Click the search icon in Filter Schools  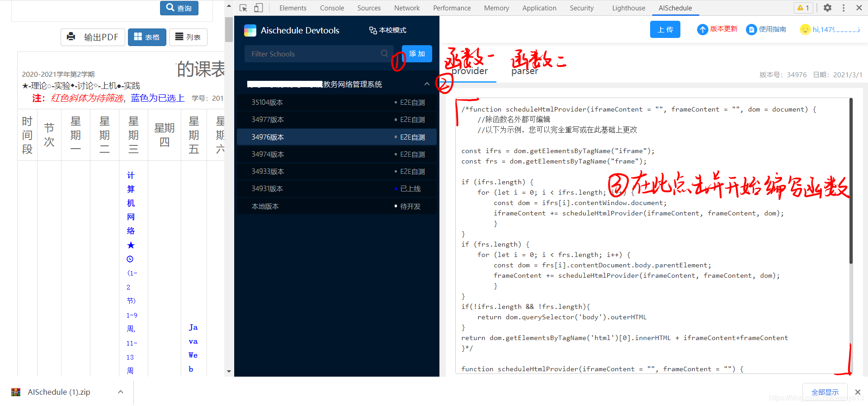tap(384, 53)
